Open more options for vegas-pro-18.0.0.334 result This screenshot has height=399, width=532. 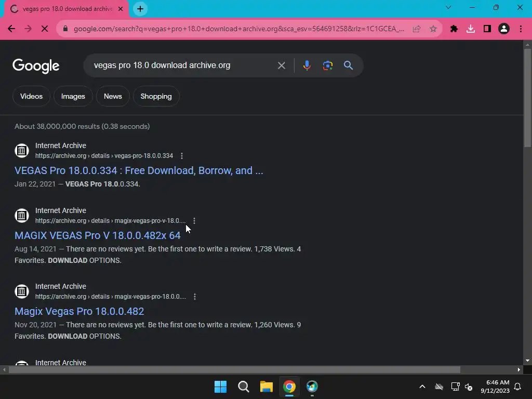(x=182, y=156)
